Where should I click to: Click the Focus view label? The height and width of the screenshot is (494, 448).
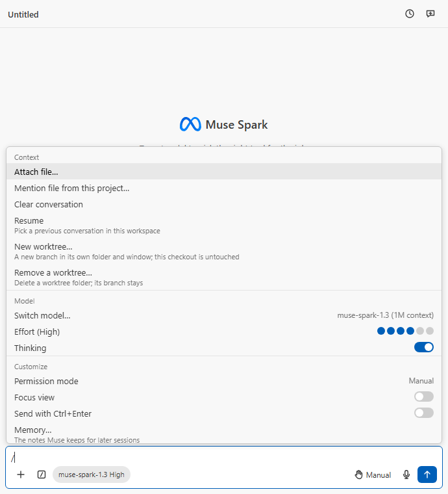click(x=34, y=397)
